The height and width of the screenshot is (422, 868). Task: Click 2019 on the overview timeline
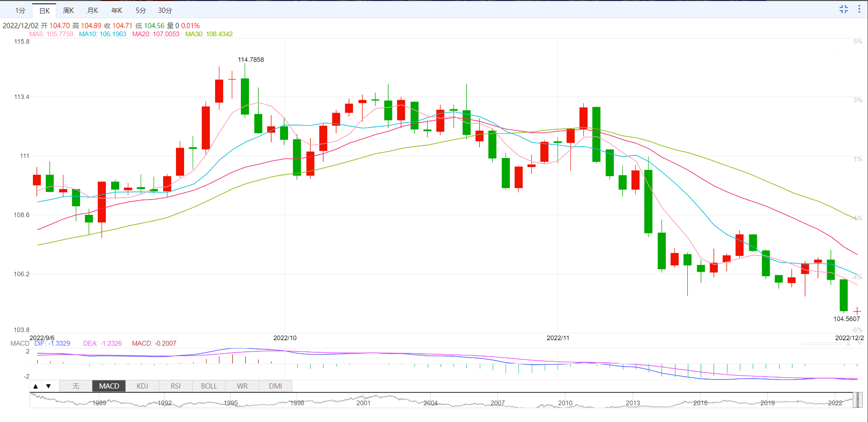coord(767,403)
